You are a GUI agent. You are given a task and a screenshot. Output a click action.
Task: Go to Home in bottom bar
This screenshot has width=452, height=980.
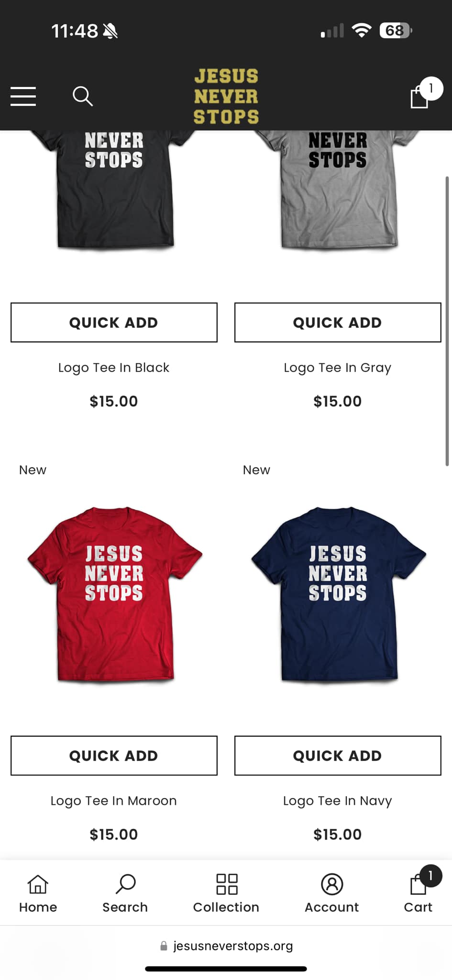pos(38,893)
